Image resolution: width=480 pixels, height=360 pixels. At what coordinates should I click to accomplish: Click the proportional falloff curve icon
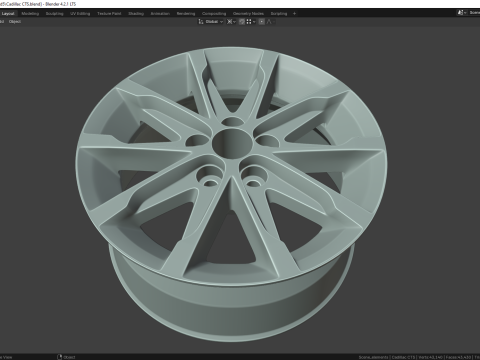pyautogui.click(x=269, y=22)
